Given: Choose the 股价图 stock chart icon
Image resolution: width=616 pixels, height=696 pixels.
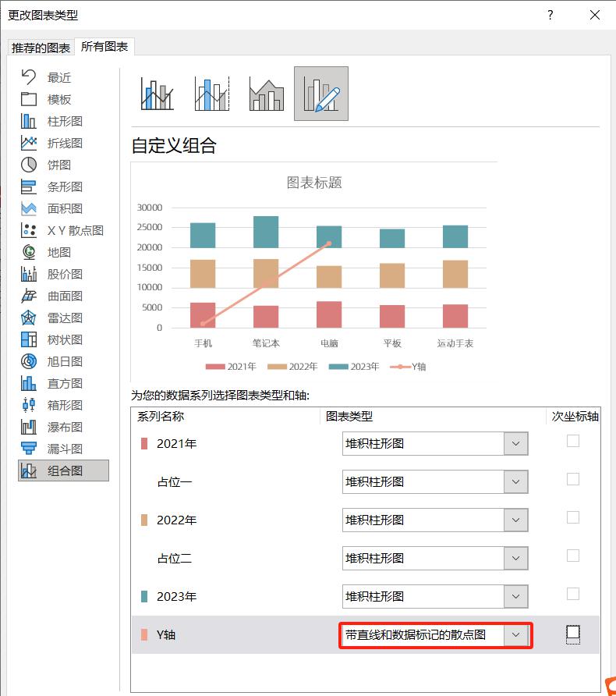Looking at the screenshot, I should coord(29,274).
